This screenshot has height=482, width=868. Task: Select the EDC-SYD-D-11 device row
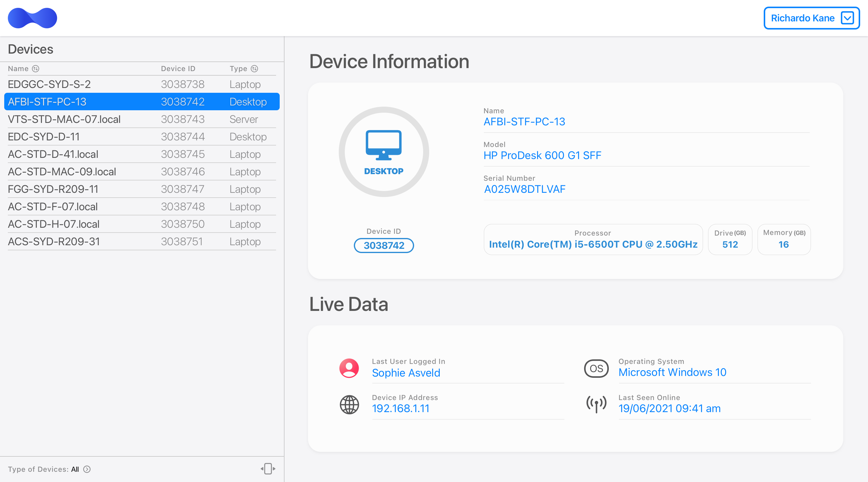click(x=142, y=137)
